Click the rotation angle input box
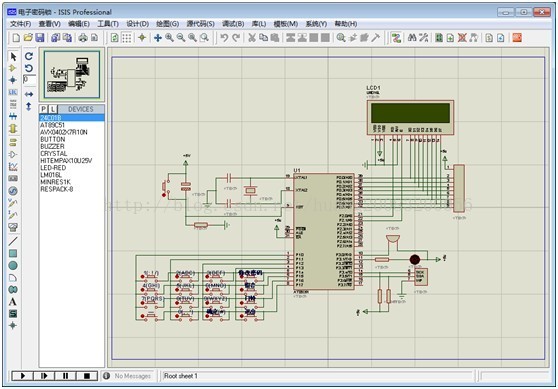This screenshot has width=558, height=389. click(x=29, y=79)
